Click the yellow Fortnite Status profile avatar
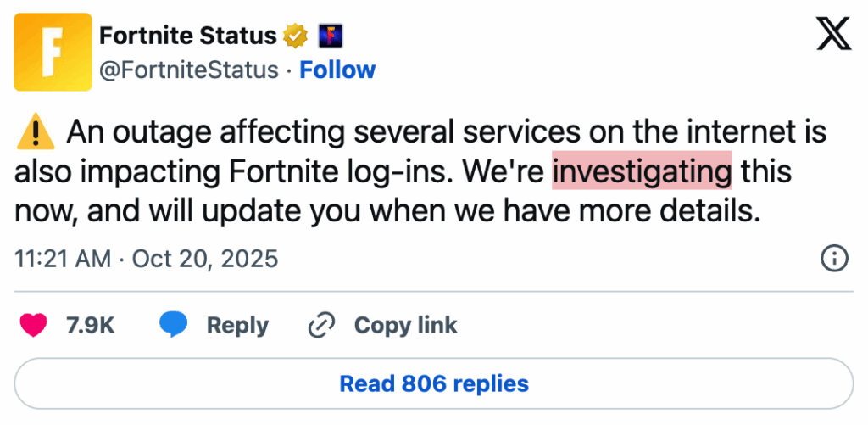The height and width of the screenshot is (425, 868). click(53, 52)
